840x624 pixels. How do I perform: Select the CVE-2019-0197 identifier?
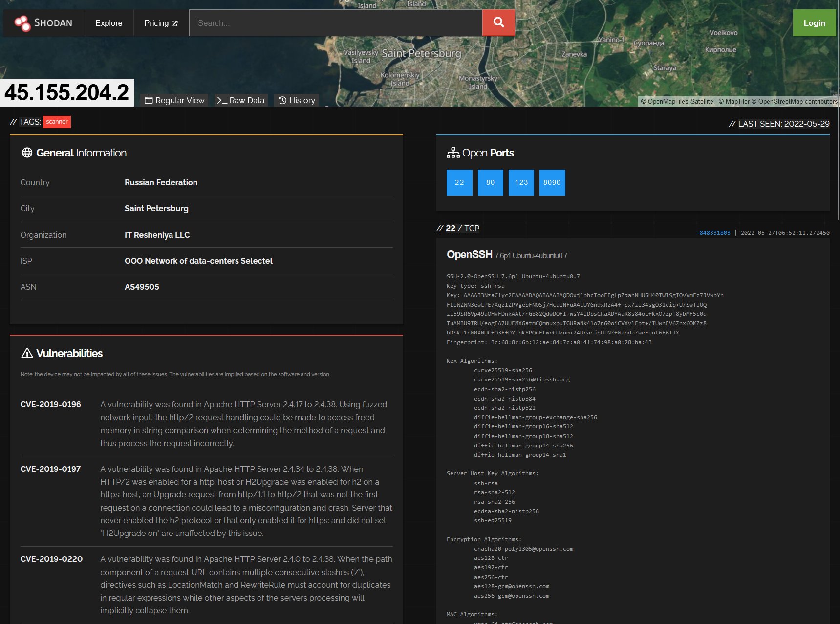[51, 469]
